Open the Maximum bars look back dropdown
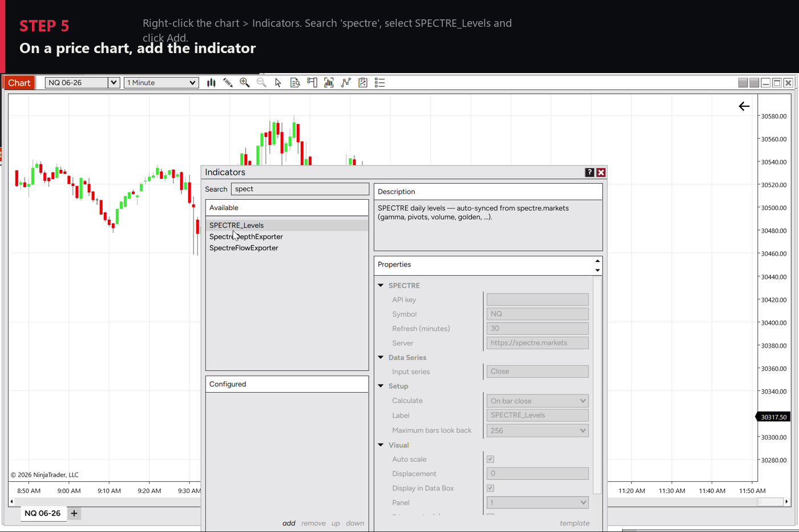The height and width of the screenshot is (532, 799). (x=538, y=430)
